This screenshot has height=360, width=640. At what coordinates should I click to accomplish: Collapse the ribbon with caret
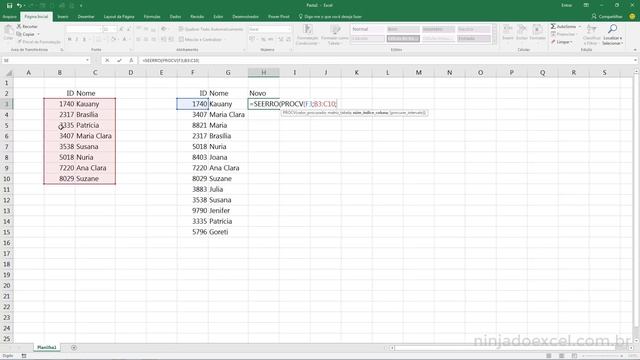coord(635,50)
